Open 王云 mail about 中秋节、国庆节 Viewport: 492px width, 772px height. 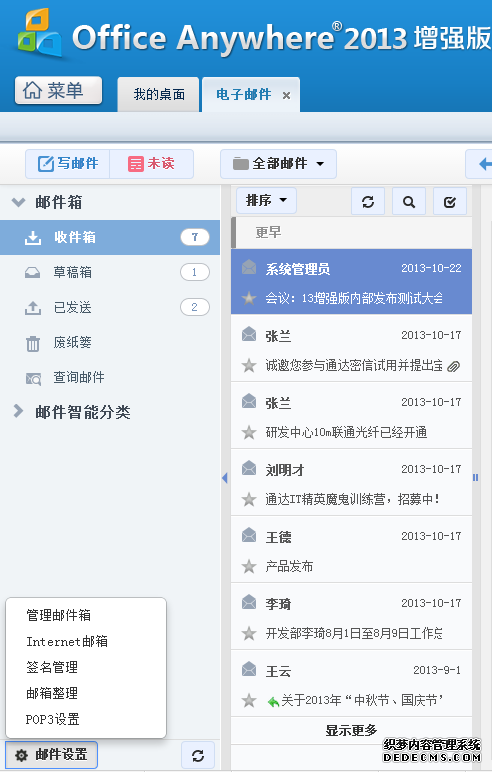351,683
